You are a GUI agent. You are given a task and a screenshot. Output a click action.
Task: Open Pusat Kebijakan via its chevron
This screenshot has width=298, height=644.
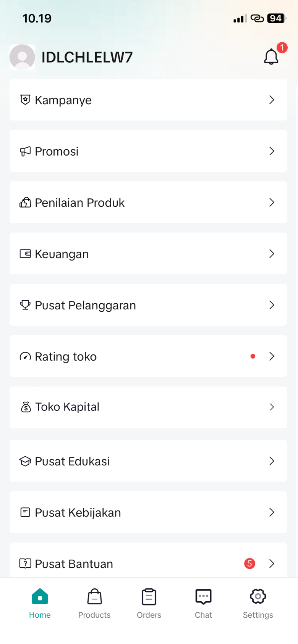[x=272, y=512]
